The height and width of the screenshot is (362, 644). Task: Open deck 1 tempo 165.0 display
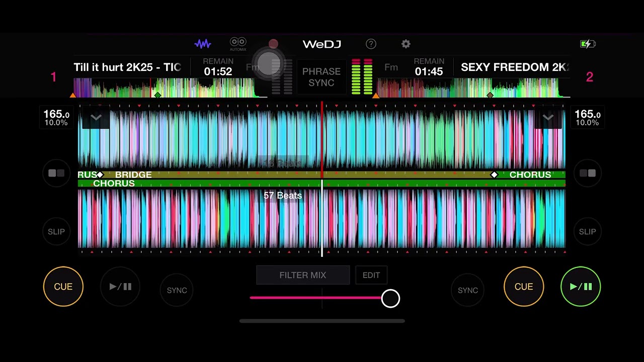tap(56, 118)
